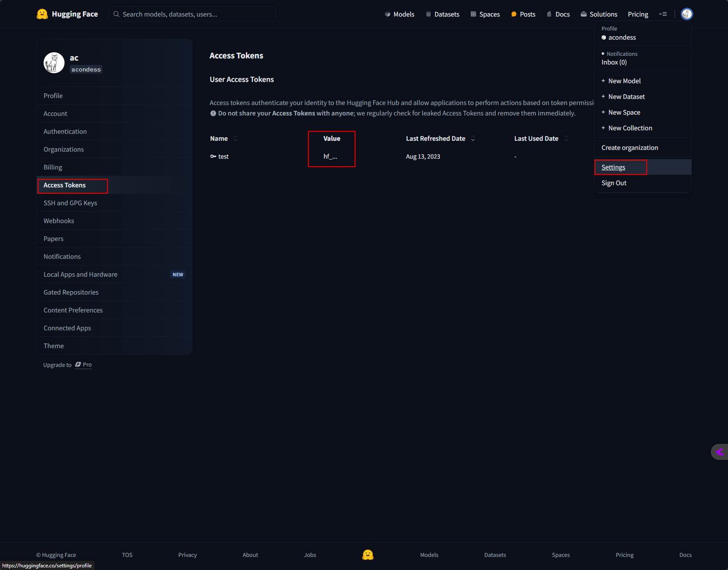
Task: Open Datasets link in the footer
Action: 495,555
